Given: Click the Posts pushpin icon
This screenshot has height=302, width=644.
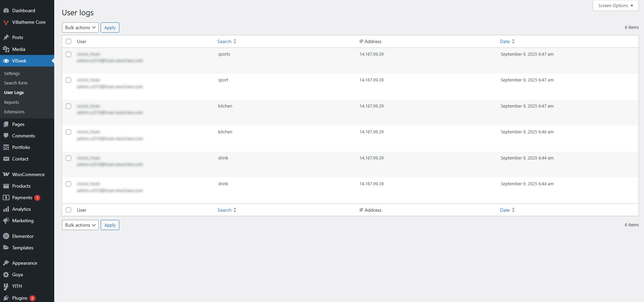Looking at the screenshot, I should (x=6, y=37).
